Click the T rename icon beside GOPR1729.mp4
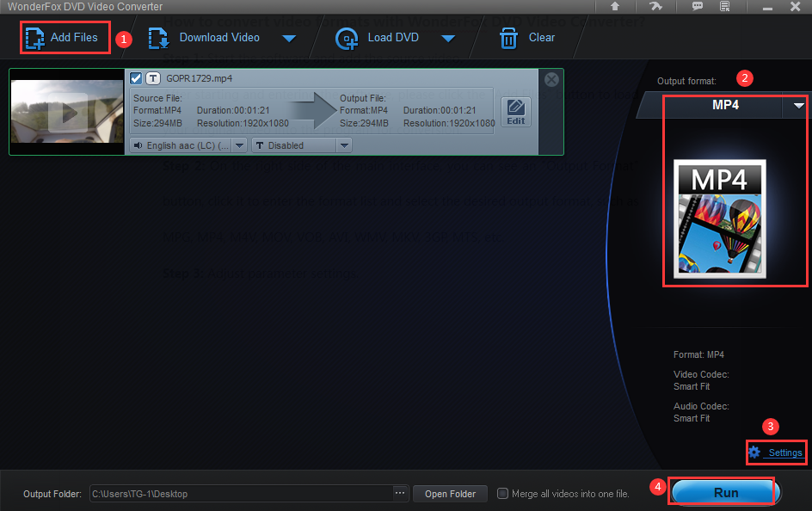This screenshot has height=511, width=812. (153, 78)
